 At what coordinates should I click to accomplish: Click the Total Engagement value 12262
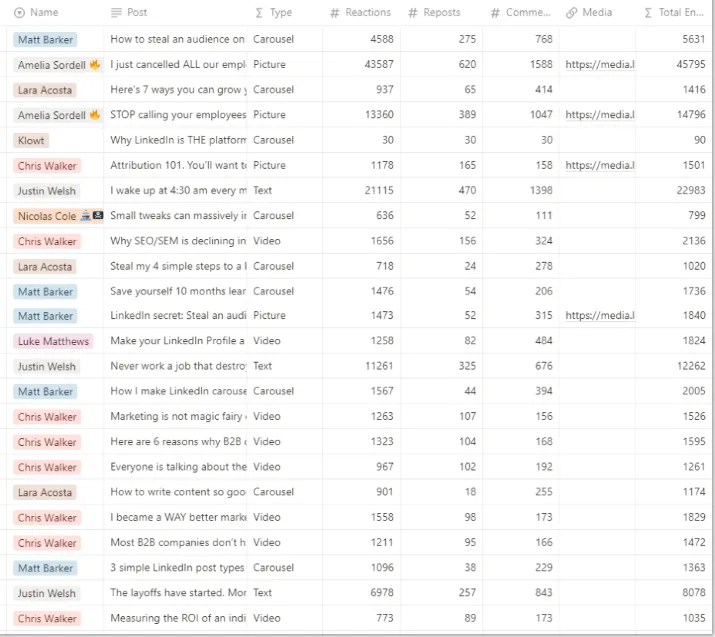[x=691, y=366]
